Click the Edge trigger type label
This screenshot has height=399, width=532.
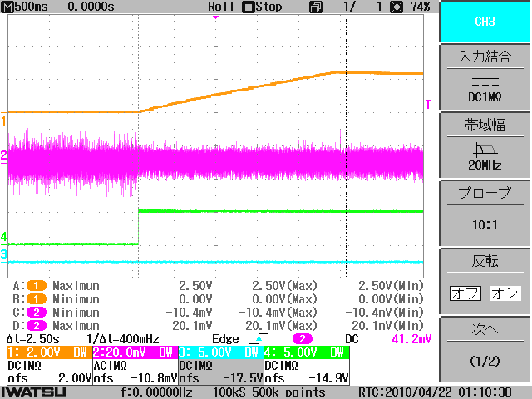click(225, 339)
